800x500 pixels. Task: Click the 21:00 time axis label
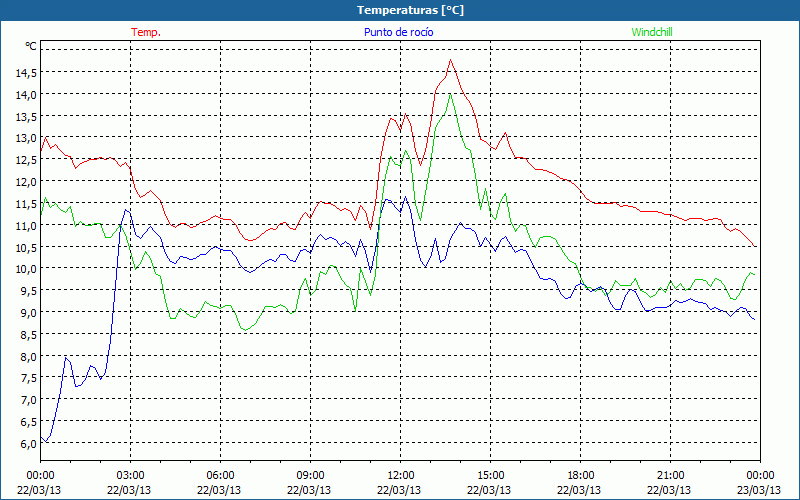tap(670, 476)
